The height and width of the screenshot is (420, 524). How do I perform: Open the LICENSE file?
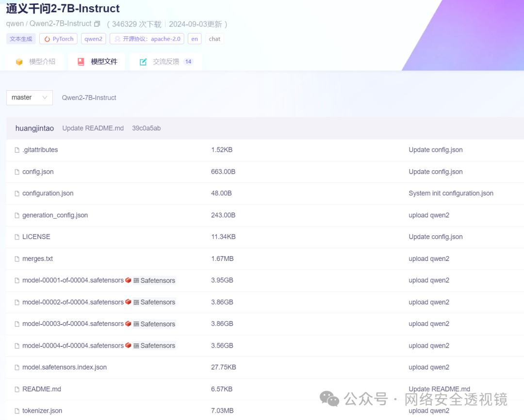coord(36,237)
